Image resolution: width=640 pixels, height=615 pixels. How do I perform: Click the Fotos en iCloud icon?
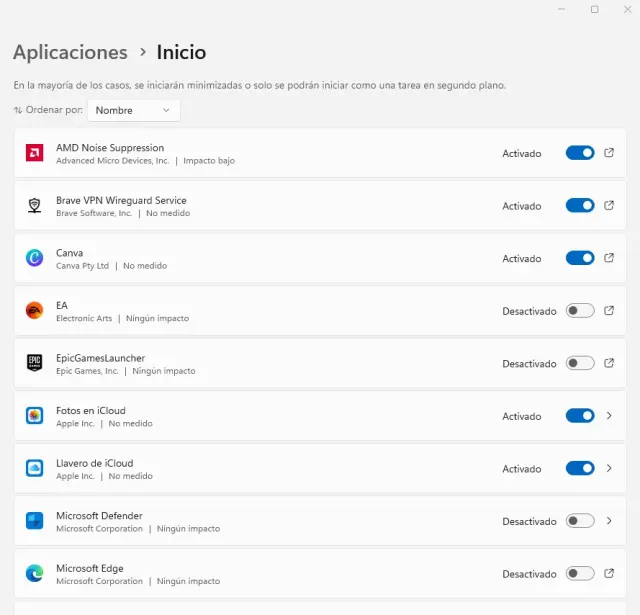click(x=34, y=416)
